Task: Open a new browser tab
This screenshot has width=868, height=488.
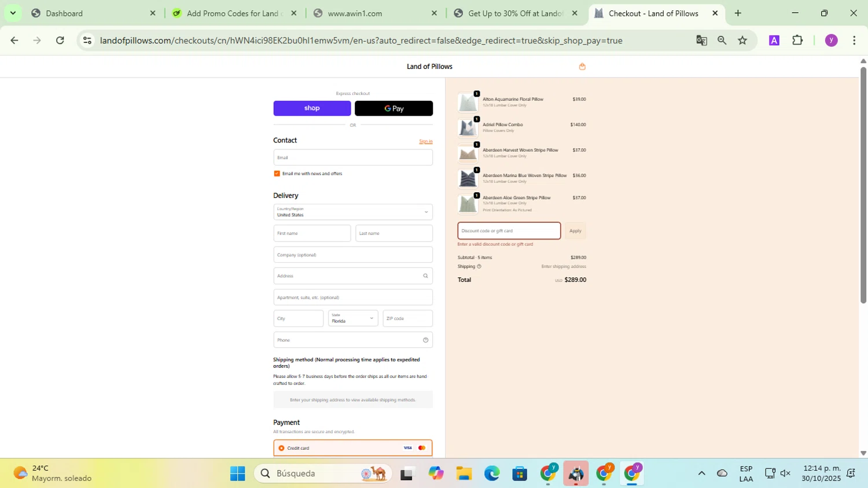Action: coord(738,13)
